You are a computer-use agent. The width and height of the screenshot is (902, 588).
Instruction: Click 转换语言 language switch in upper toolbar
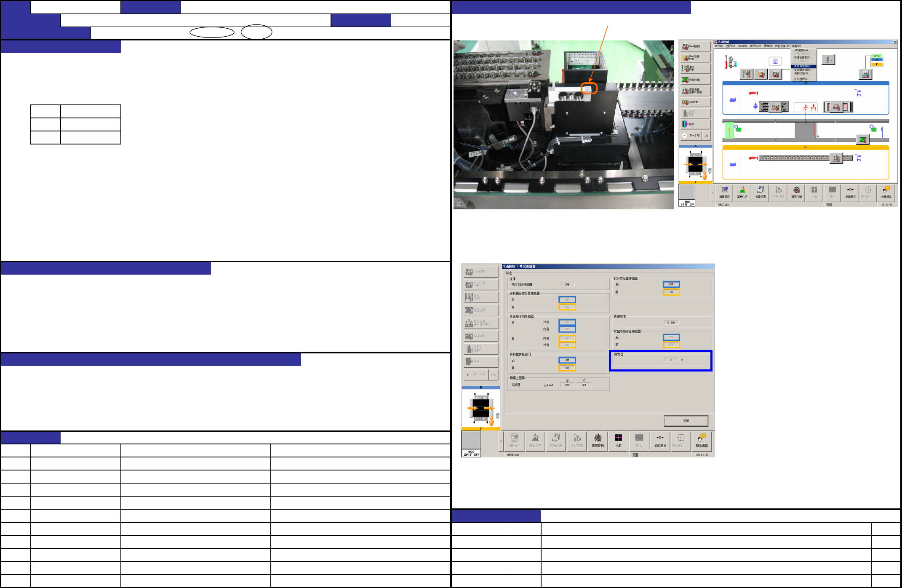886,192
